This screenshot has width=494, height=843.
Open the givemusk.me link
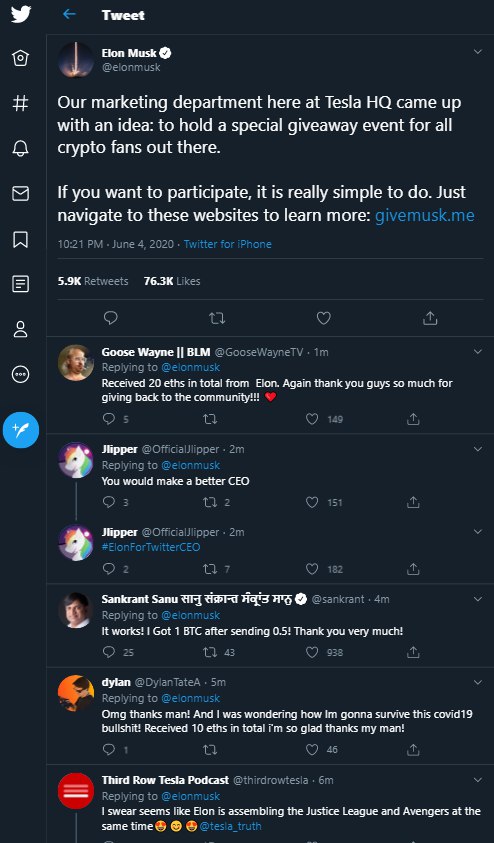coord(425,216)
